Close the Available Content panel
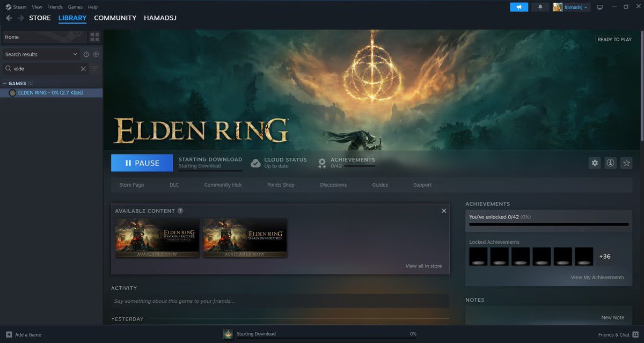 pyautogui.click(x=444, y=211)
